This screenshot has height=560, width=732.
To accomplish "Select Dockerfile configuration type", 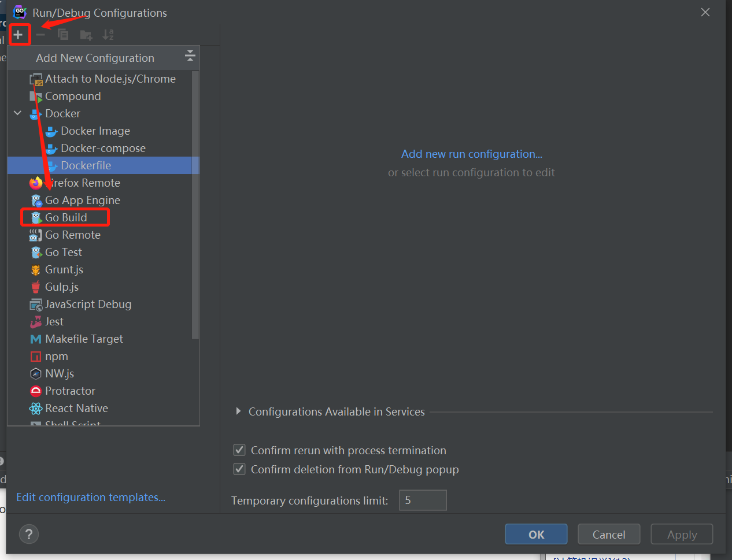I will coord(103,165).
